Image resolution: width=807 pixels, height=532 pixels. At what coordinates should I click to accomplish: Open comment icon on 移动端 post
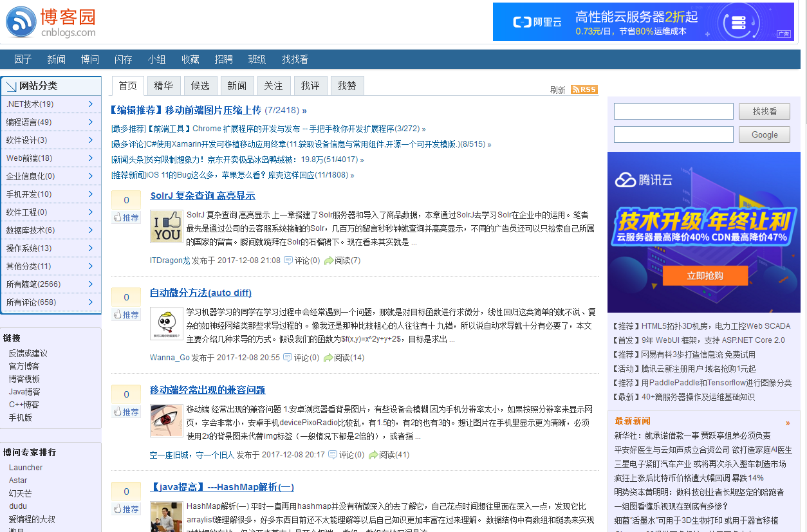(333, 455)
